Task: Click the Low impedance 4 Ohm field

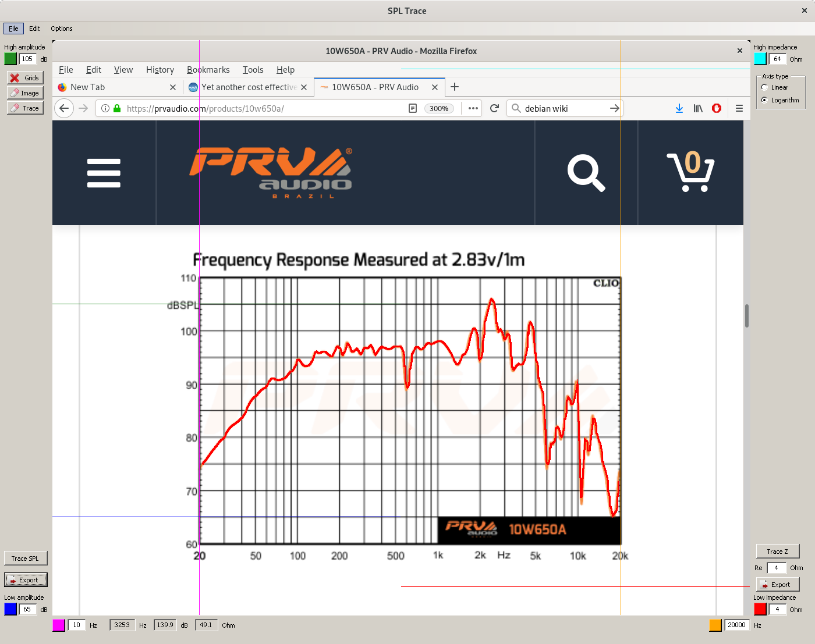Action: pyautogui.click(x=778, y=609)
